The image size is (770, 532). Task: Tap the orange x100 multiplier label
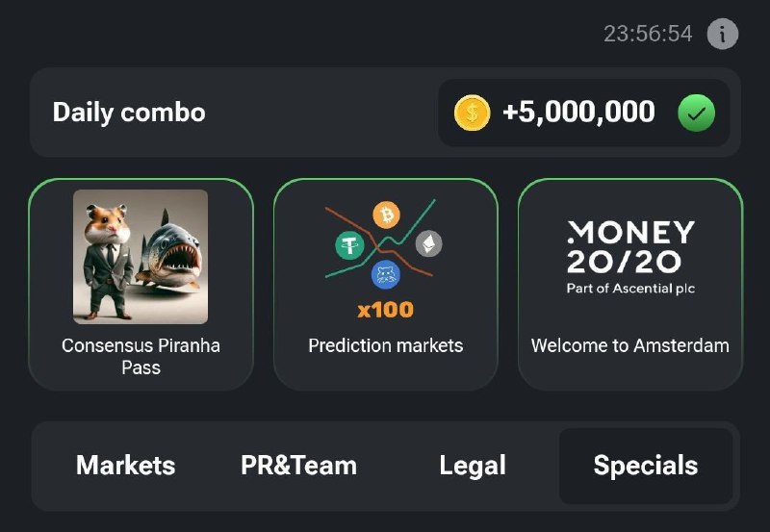[386, 310]
